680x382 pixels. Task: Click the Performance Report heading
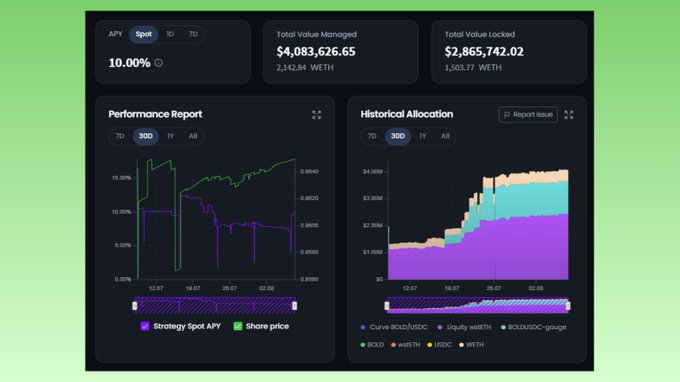tap(155, 114)
